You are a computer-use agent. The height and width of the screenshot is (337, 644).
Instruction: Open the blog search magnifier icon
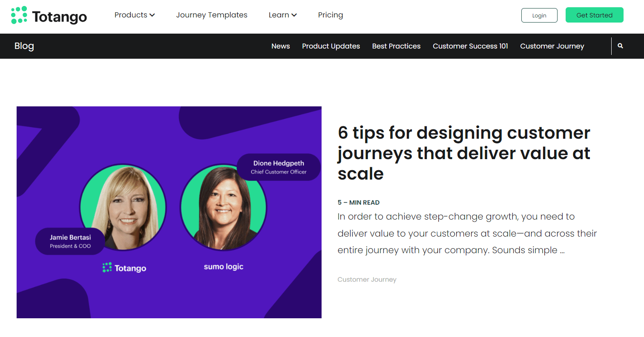click(x=620, y=46)
